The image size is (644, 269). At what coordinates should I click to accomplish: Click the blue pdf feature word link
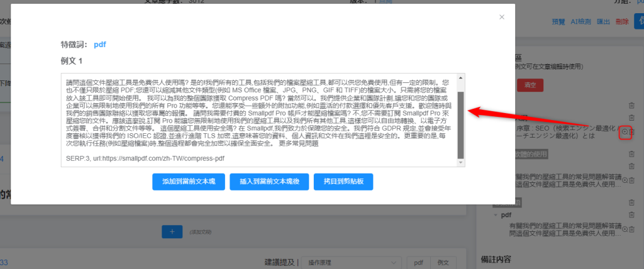100,45
